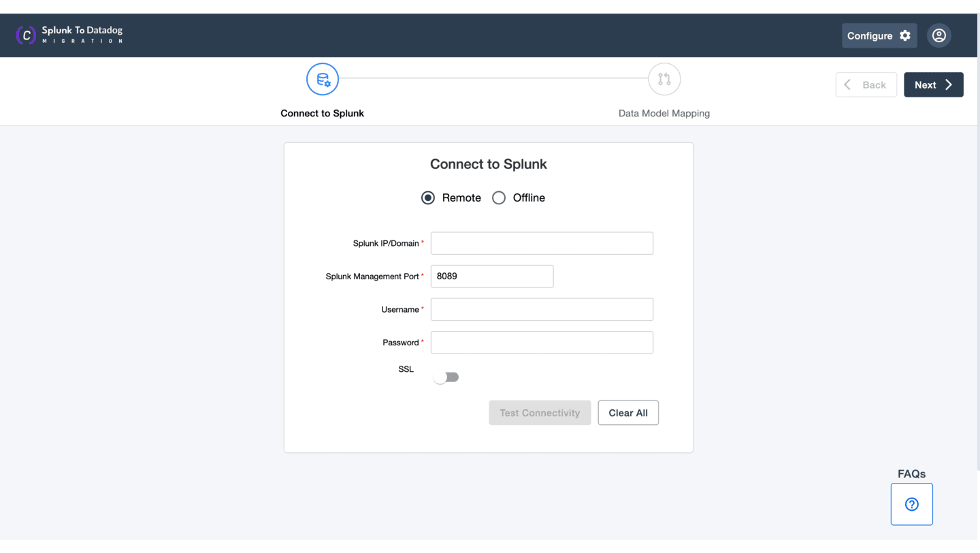Toggle the SSL switch

click(446, 377)
